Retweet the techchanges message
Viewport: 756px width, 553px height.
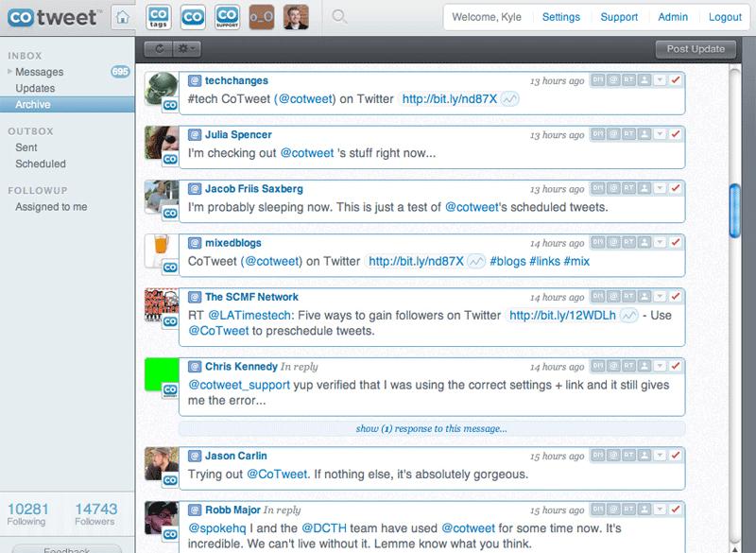pyautogui.click(x=628, y=80)
